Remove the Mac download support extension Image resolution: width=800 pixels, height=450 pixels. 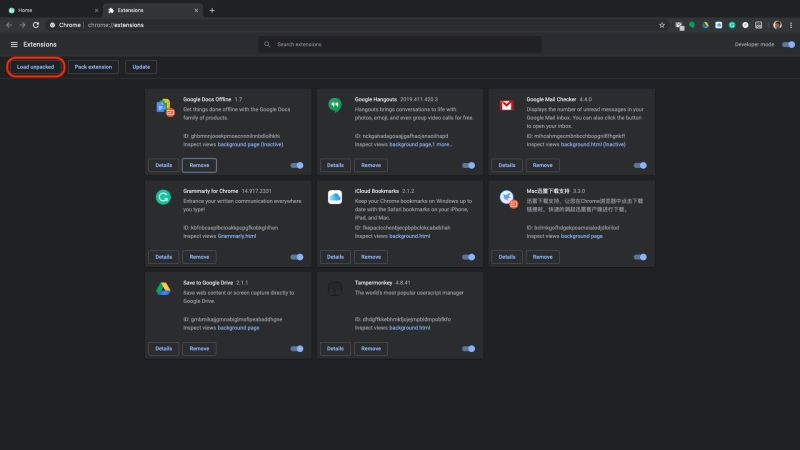[542, 257]
